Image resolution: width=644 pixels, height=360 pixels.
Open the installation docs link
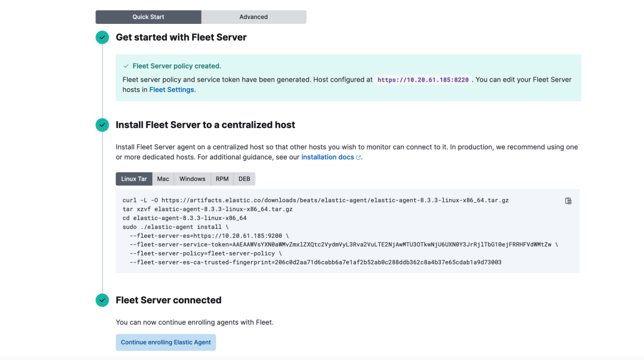tap(327, 157)
